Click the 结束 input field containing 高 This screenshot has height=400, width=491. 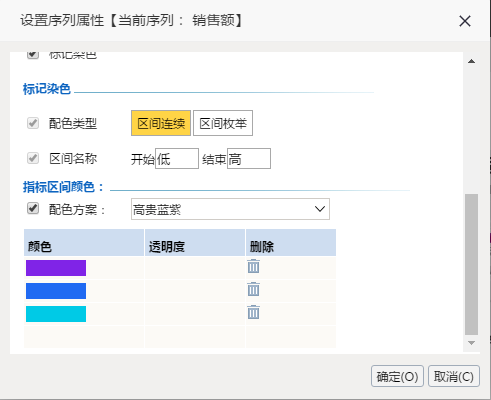pyautogui.click(x=249, y=159)
